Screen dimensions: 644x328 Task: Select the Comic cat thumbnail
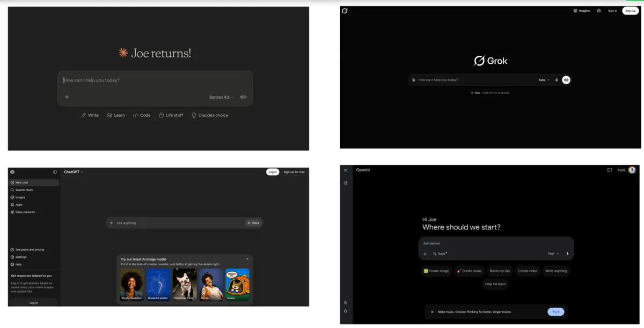237,285
